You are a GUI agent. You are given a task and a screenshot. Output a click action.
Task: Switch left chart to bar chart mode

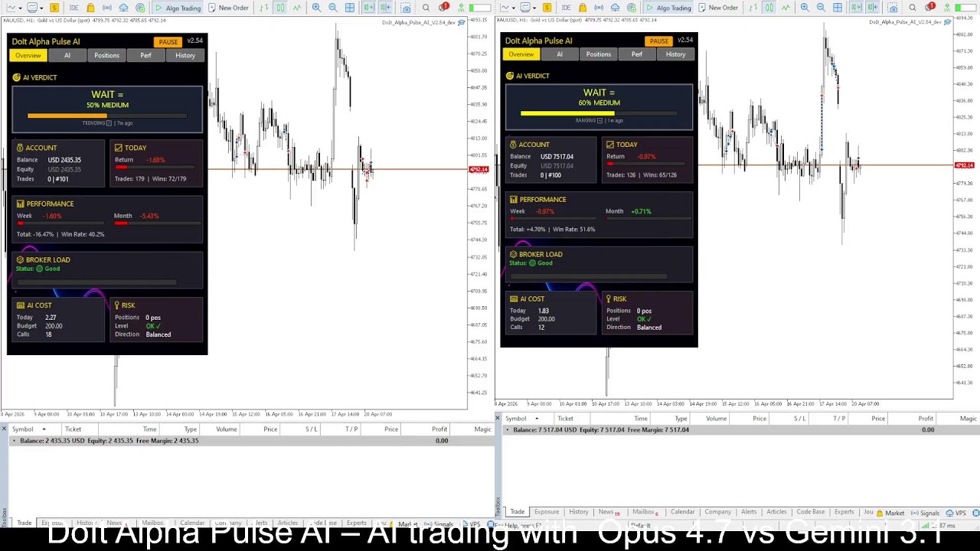point(263,8)
